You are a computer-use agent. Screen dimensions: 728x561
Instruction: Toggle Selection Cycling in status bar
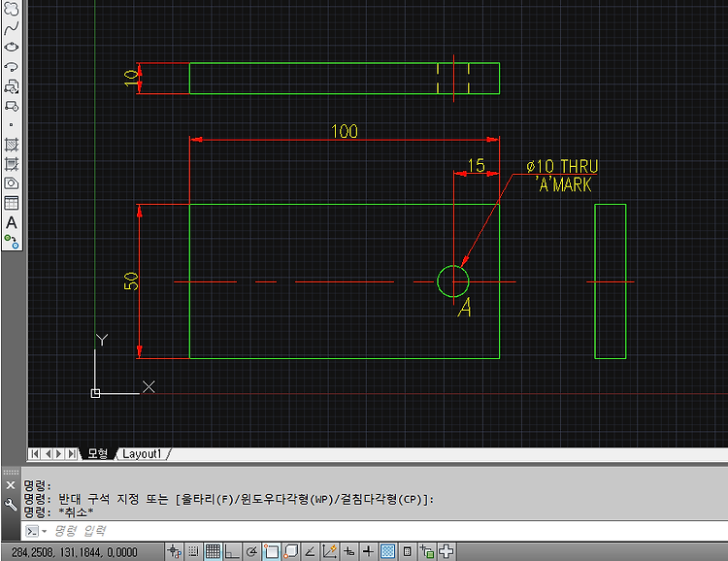point(427,551)
